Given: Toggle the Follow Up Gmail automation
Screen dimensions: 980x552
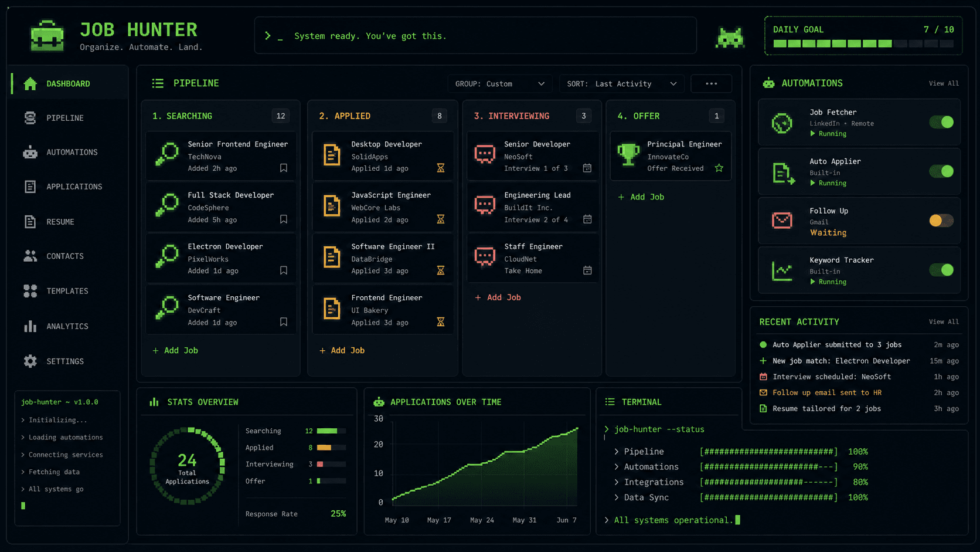Looking at the screenshot, I should pos(941,221).
